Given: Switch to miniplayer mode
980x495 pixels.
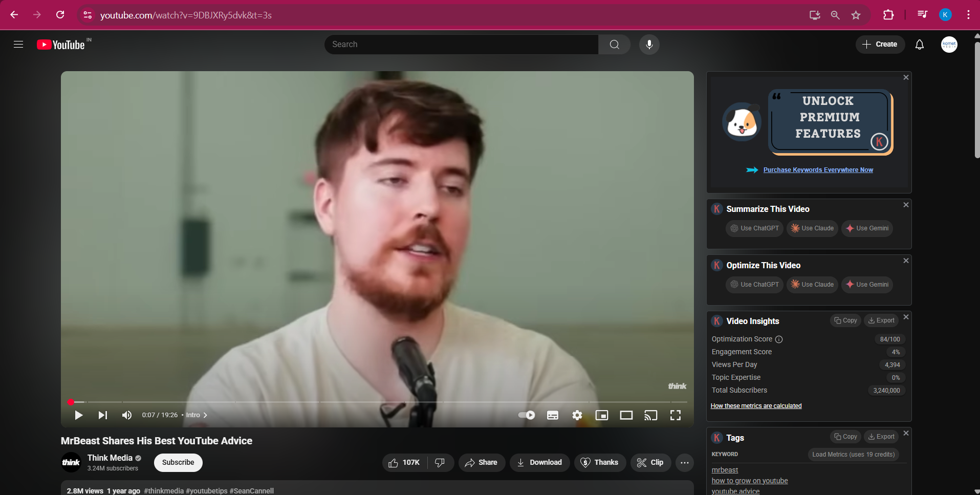Looking at the screenshot, I should (x=602, y=415).
